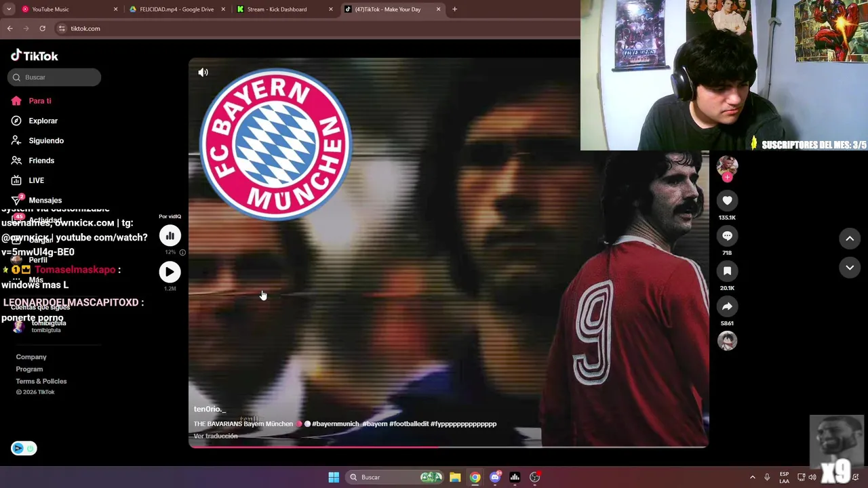The width and height of the screenshot is (868, 488).
Task: Click the TikTok logo
Action: point(34,56)
